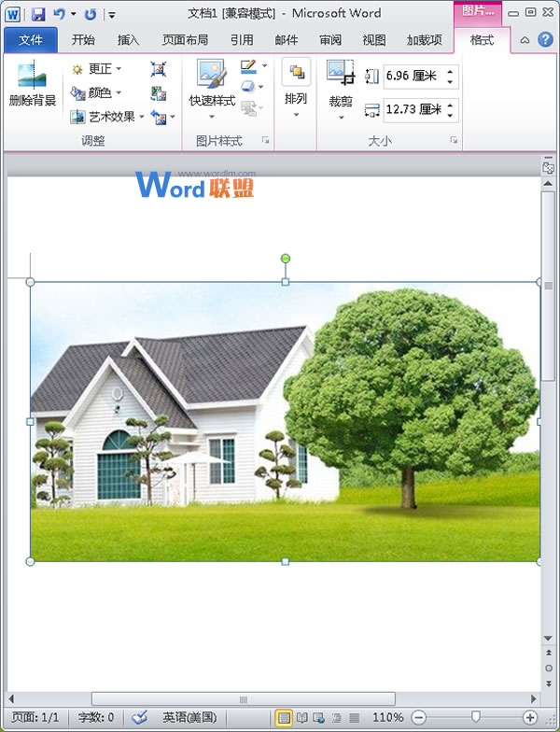Screen dimensions: 560x732
Task: Click the Change Picture icon
Action: (159, 93)
